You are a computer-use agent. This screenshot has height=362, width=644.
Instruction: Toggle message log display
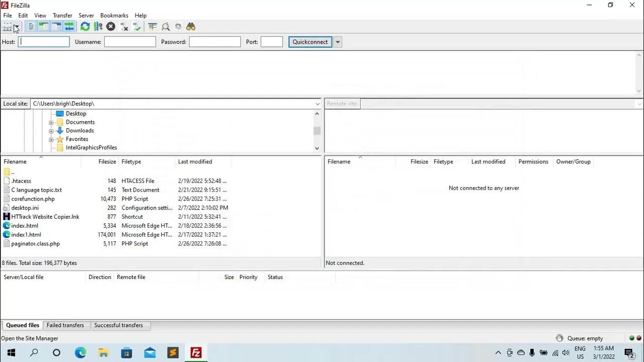click(x=31, y=27)
